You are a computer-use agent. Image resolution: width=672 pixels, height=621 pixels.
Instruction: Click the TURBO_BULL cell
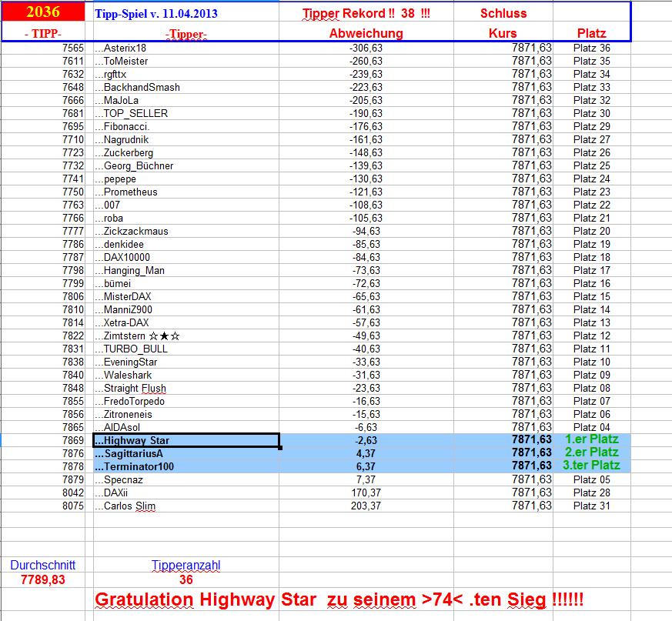(x=186, y=349)
